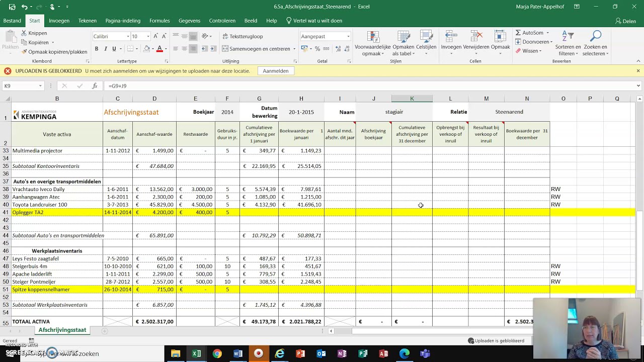Click the AutoSom sigma icon

(x=518, y=33)
